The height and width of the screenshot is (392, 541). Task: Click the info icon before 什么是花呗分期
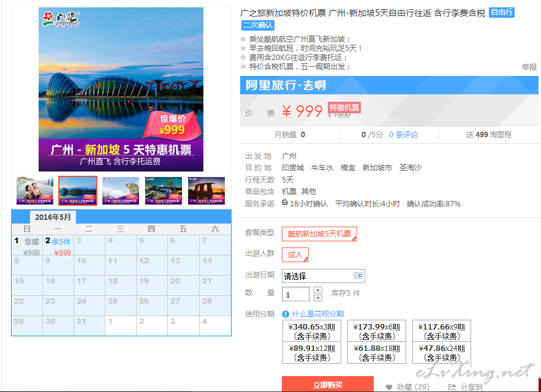coord(286,314)
